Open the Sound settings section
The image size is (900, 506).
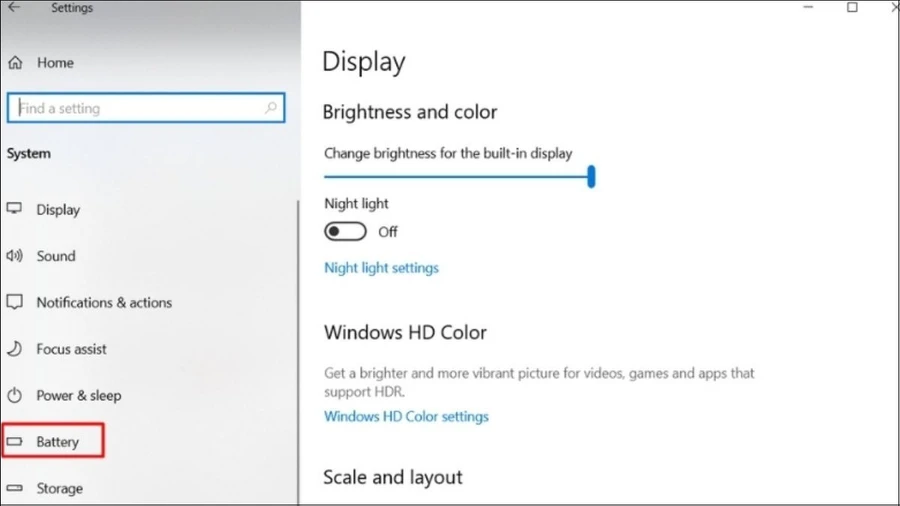click(56, 256)
